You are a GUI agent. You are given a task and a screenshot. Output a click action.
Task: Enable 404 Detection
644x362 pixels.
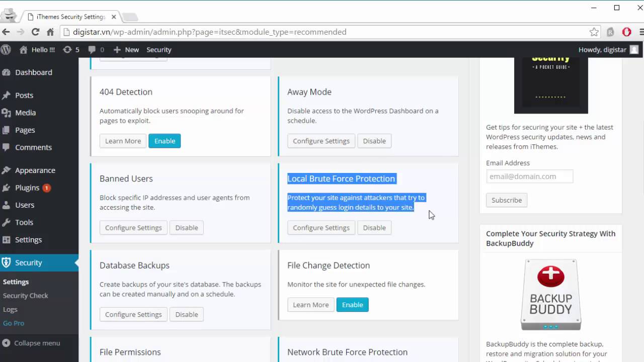(x=165, y=141)
